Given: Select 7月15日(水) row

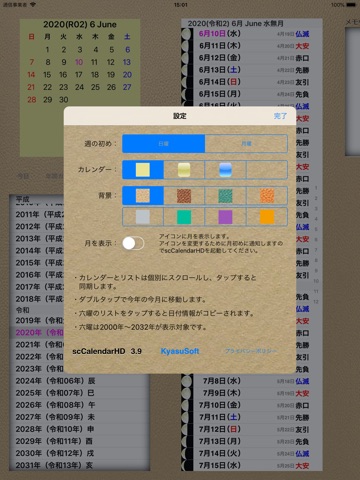Looking at the screenshot, I should pos(252,465).
